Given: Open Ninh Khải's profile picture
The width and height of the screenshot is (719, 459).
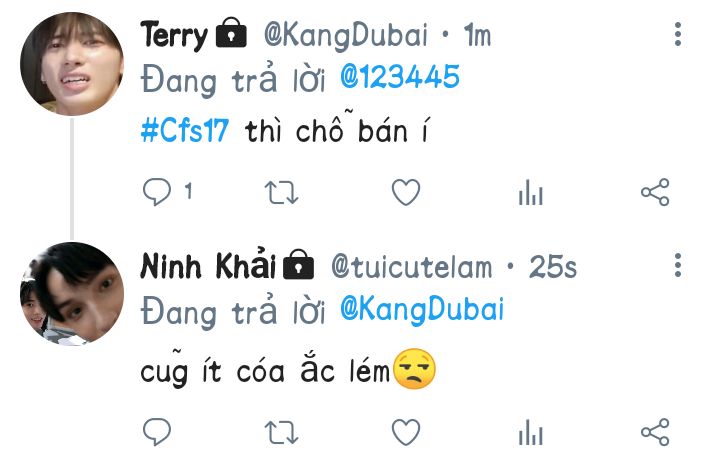Looking at the screenshot, I should pyautogui.click(x=72, y=293).
